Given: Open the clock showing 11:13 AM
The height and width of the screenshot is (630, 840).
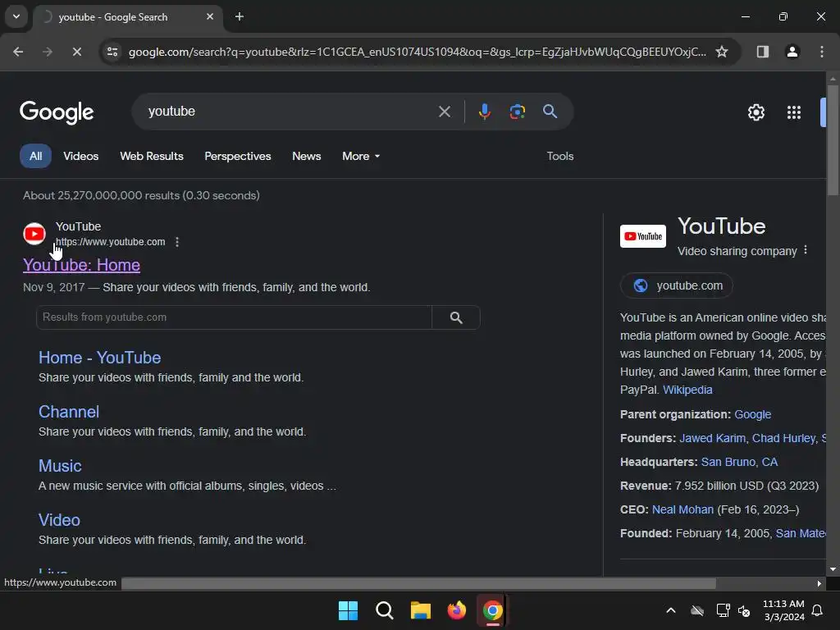Looking at the screenshot, I should pos(783,610).
